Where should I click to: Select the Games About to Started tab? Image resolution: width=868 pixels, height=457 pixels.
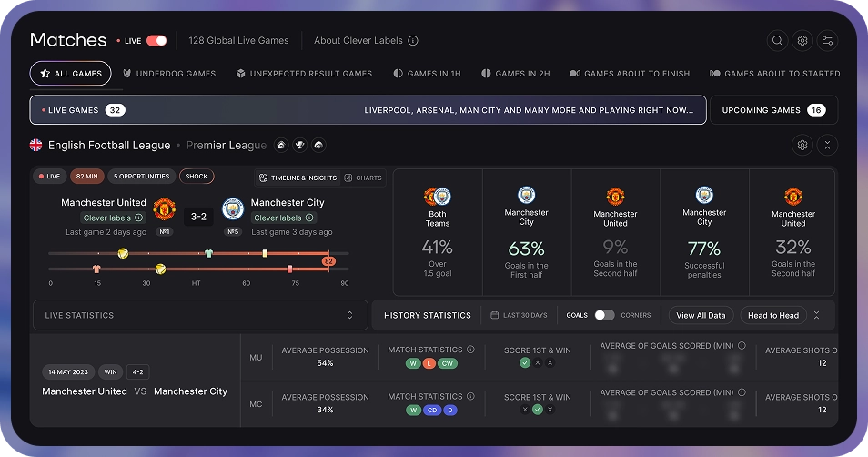pyautogui.click(x=775, y=74)
